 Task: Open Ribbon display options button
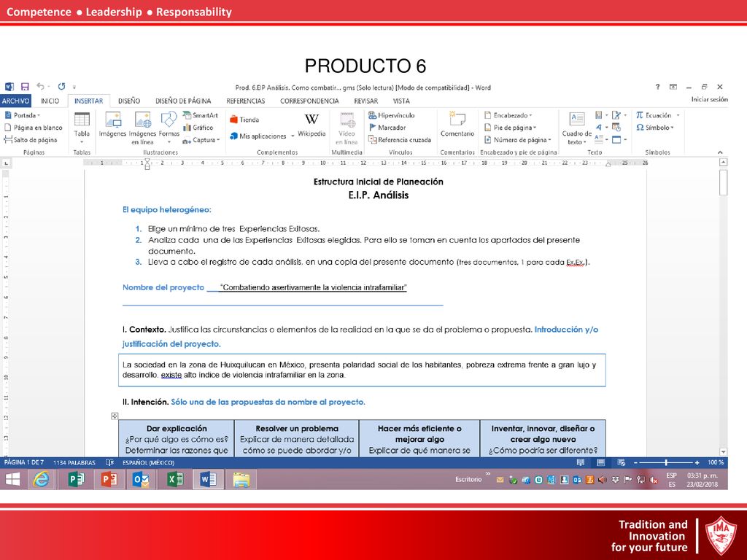coord(673,87)
